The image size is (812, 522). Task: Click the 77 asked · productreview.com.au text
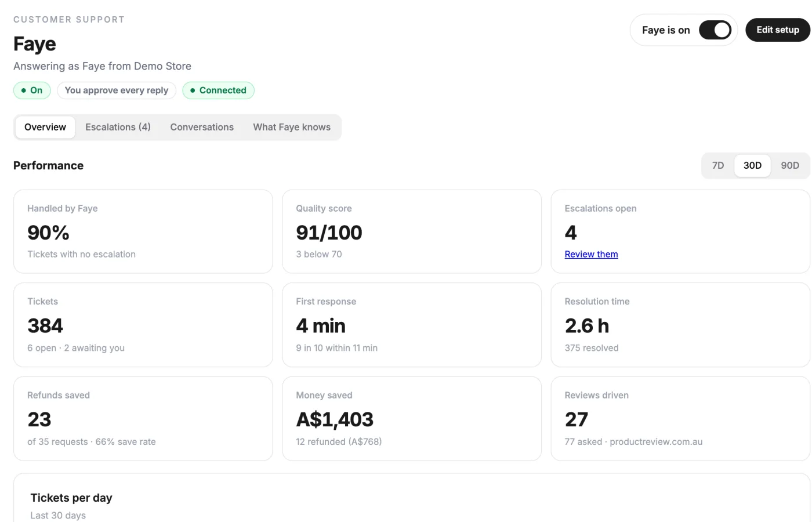pos(633,442)
